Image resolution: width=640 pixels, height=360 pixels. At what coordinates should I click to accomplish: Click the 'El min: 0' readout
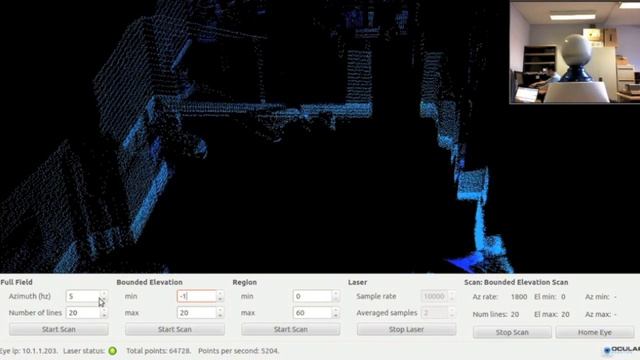(x=550, y=297)
